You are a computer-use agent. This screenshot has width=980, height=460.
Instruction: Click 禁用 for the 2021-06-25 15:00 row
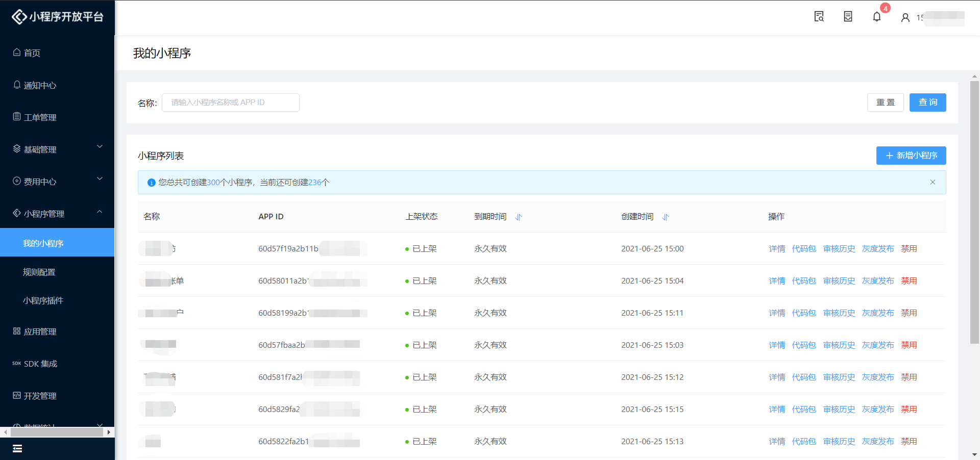pos(909,249)
